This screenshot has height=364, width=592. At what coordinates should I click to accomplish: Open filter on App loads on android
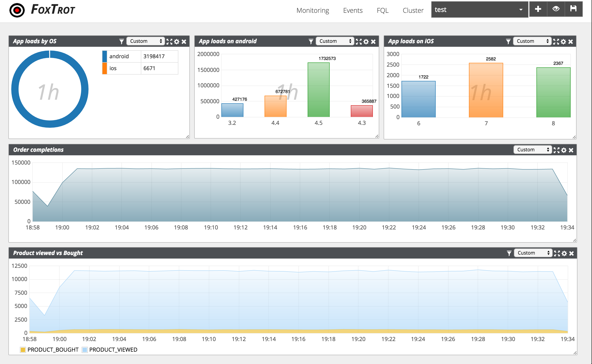[x=311, y=41]
